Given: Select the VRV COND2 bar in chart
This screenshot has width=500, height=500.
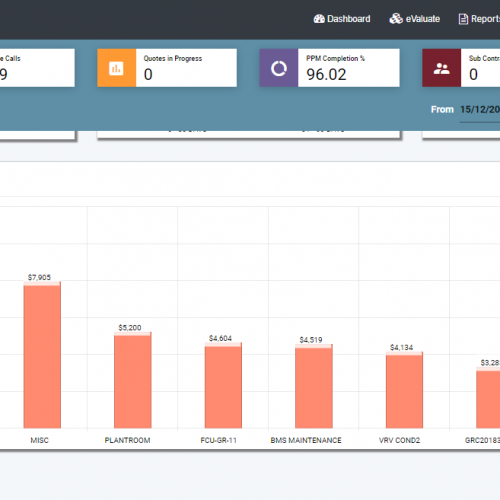Looking at the screenshot, I should tap(404, 390).
